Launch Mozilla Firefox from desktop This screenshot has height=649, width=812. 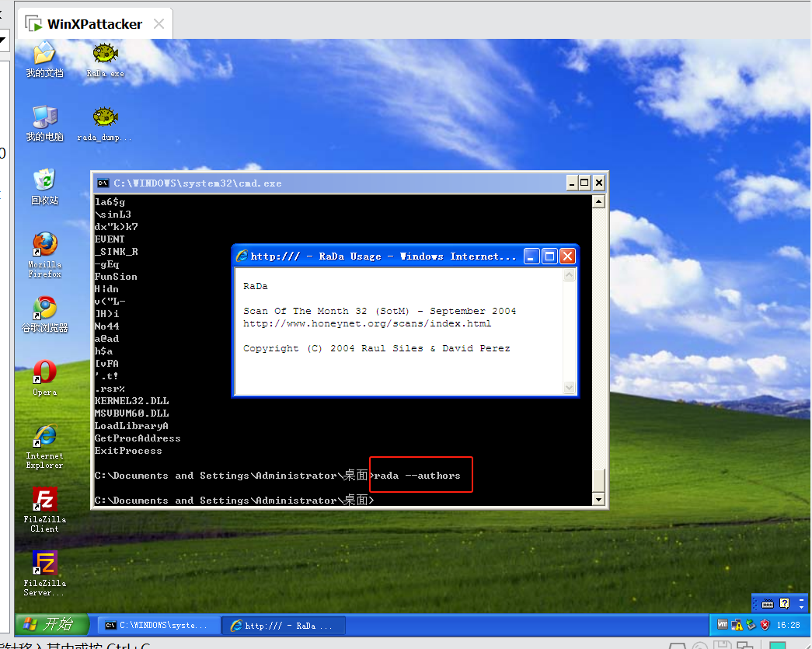[x=44, y=254]
